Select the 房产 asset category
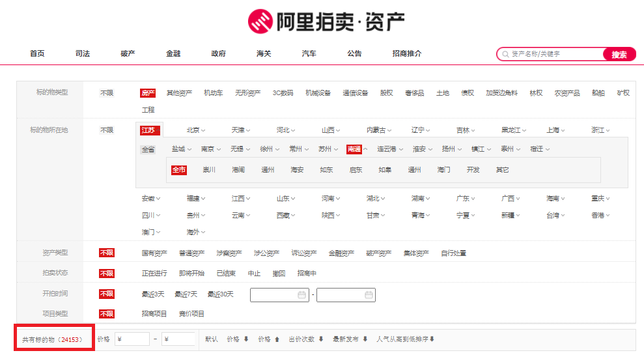The width and height of the screenshot is (644, 353). (148, 93)
